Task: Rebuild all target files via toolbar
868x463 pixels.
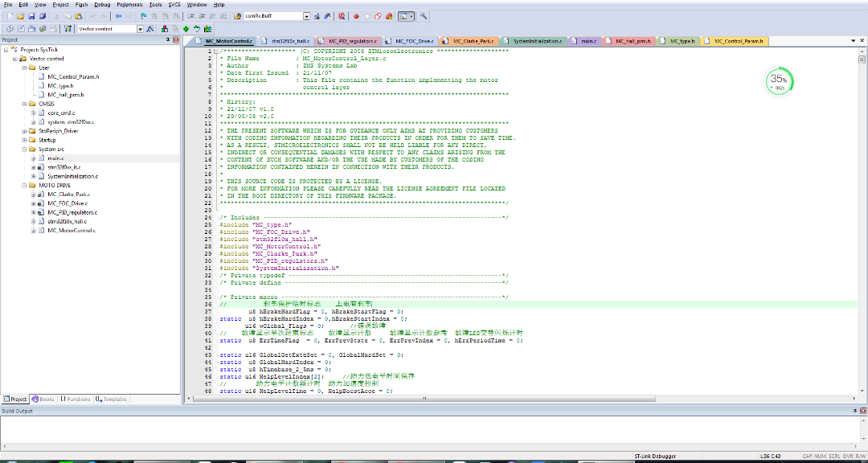Action: pos(31,29)
